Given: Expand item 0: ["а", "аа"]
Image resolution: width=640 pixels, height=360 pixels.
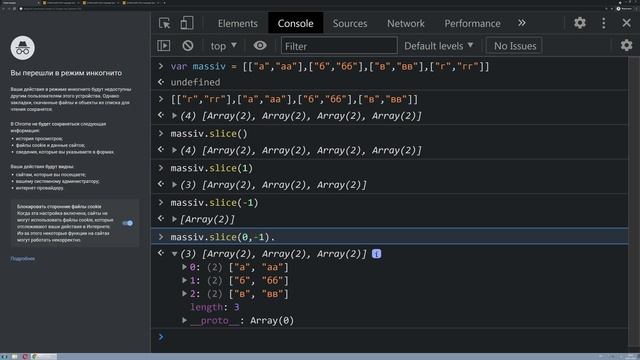Looking at the screenshot, I should (184, 267).
